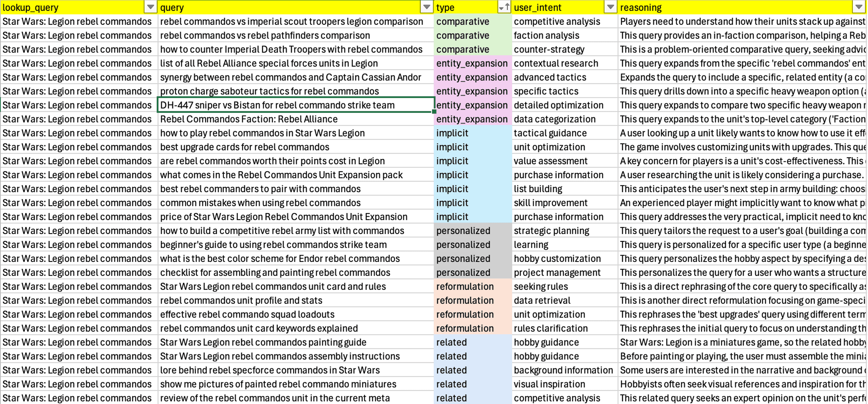The width and height of the screenshot is (868, 404).
Task: Open the sorted type column filter dropdown
Action: click(504, 7)
